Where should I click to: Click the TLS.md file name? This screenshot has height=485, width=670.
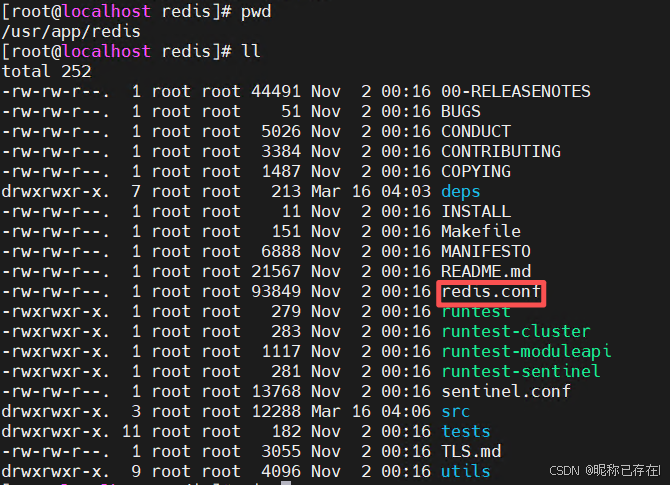click(471, 452)
